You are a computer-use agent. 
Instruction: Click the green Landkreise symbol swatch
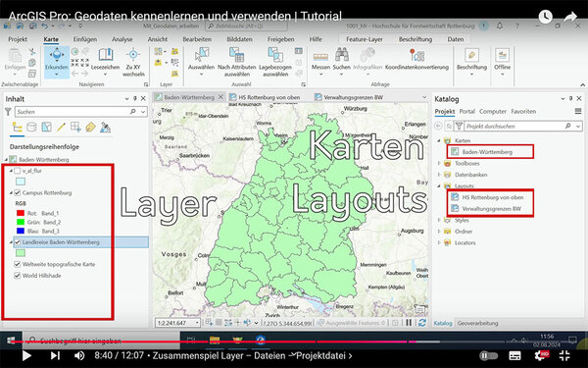(x=21, y=253)
